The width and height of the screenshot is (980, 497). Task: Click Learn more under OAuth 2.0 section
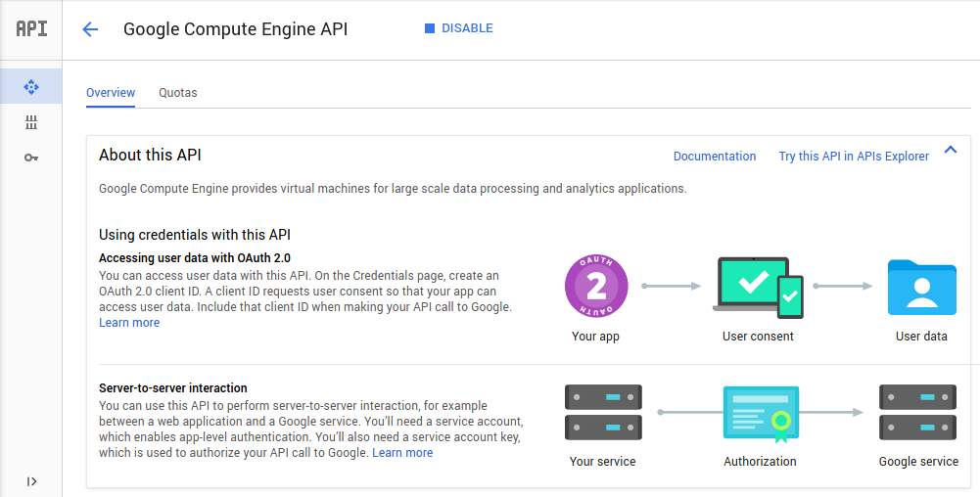pos(129,323)
